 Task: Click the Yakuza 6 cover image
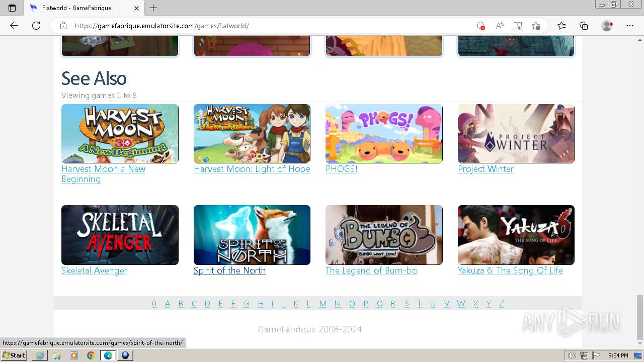pos(516,235)
